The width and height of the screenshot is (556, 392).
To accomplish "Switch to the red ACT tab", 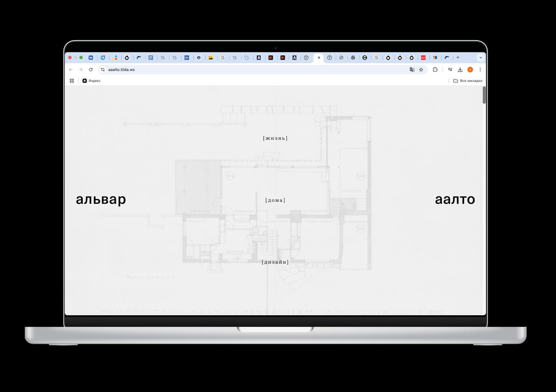I will [423, 57].
